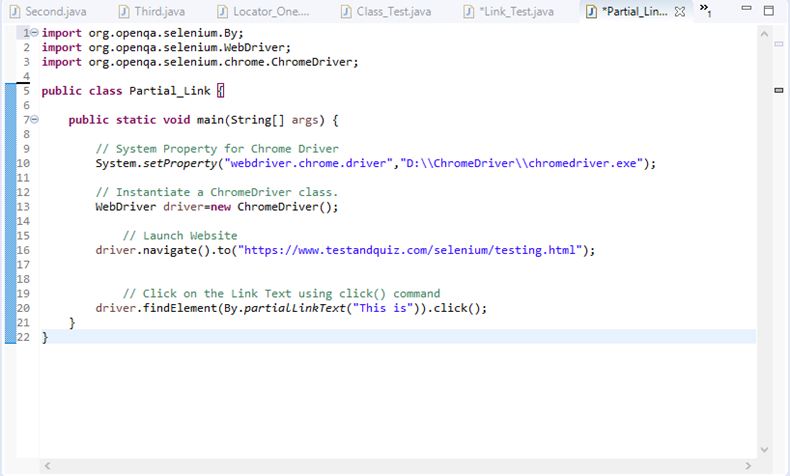The height and width of the screenshot is (476, 790).
Task: Click the chromedriver.exe path string
Action: coord(521,164)
